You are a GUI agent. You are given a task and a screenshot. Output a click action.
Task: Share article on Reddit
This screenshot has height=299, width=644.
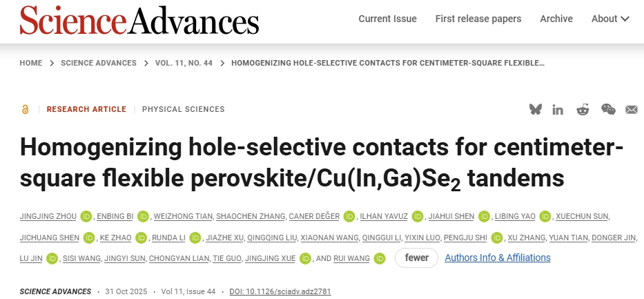583,109
